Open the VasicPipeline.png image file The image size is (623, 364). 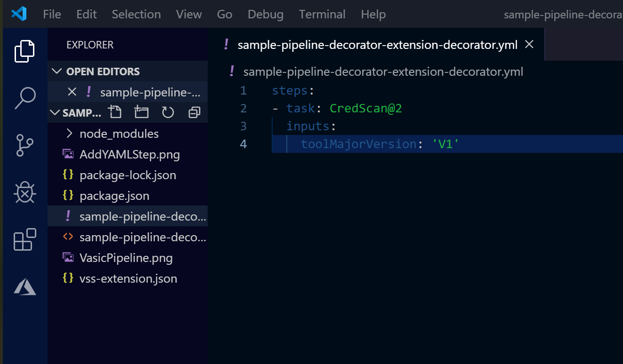point(126,258)
